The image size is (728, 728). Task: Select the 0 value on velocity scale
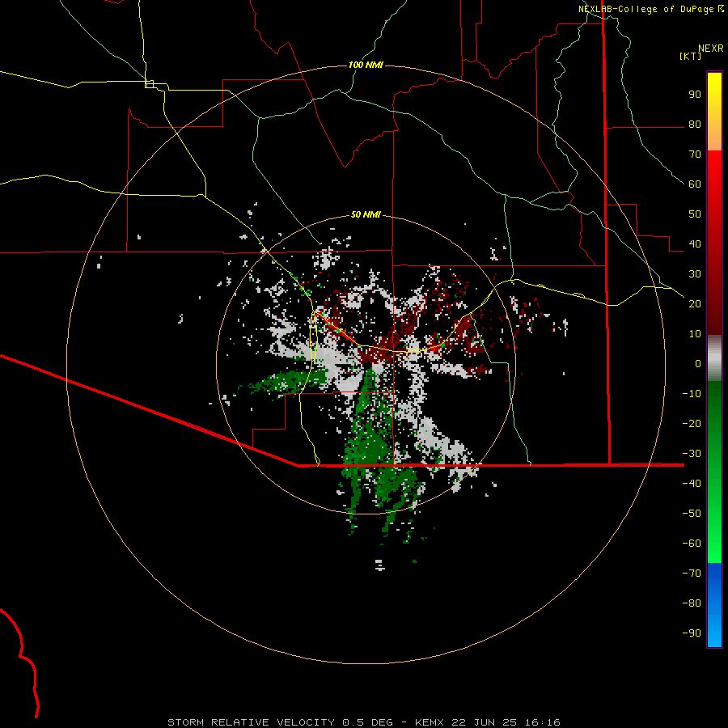click(x=698, y=364)
